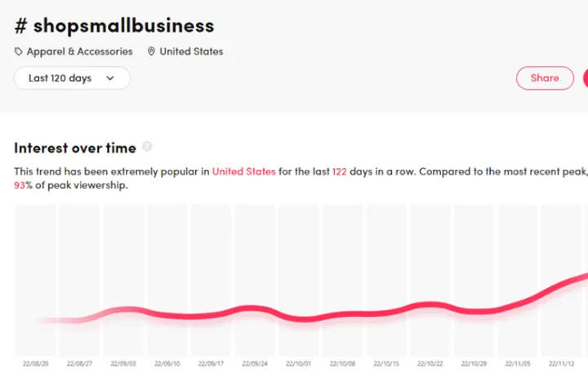Click the Interest over time heading
The height and width of the screenshot is (377, 588).
pos(75,148)
